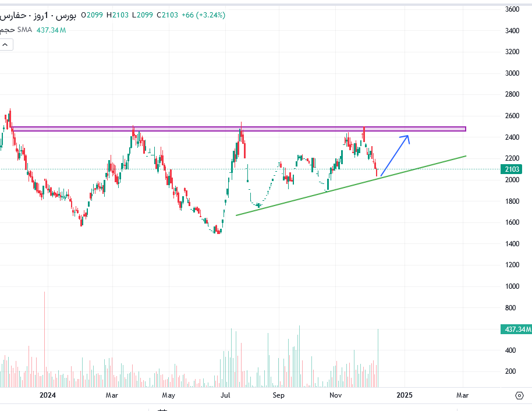
Task: Click the 2024 label on the time axis
Action: coord(48,395)
